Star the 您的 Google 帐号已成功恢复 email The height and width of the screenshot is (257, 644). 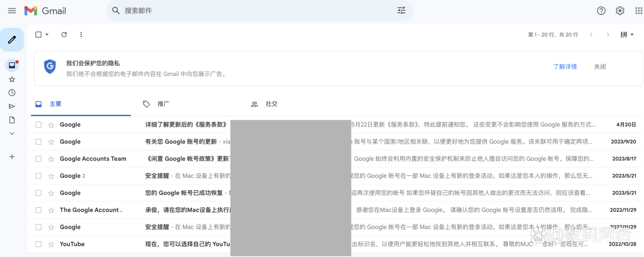point(51,193)
